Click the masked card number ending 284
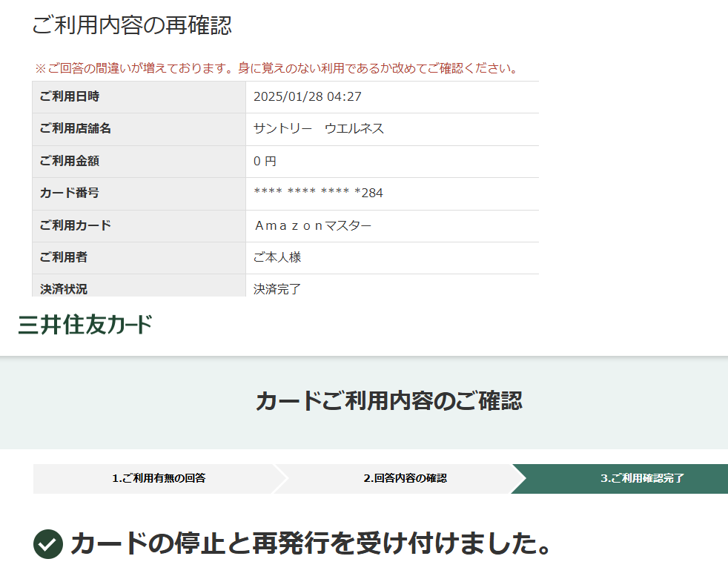Screen dimensions: 728x579 pyautogui.click(x=318, y=193)
